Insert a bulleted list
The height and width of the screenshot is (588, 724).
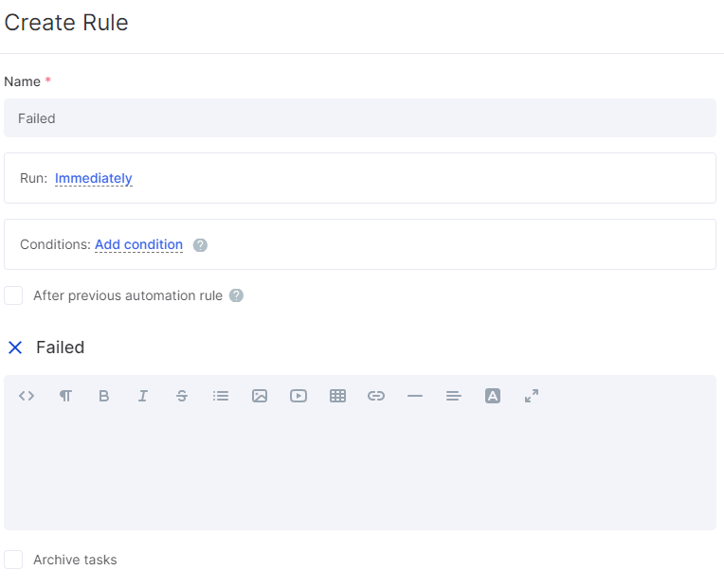(x=221, y=396)
